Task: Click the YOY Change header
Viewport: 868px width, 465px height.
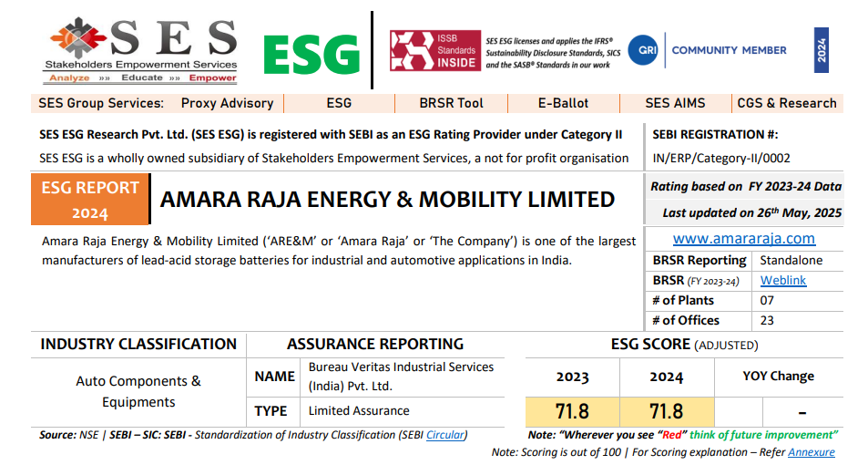Action: [x=779, y=377]
